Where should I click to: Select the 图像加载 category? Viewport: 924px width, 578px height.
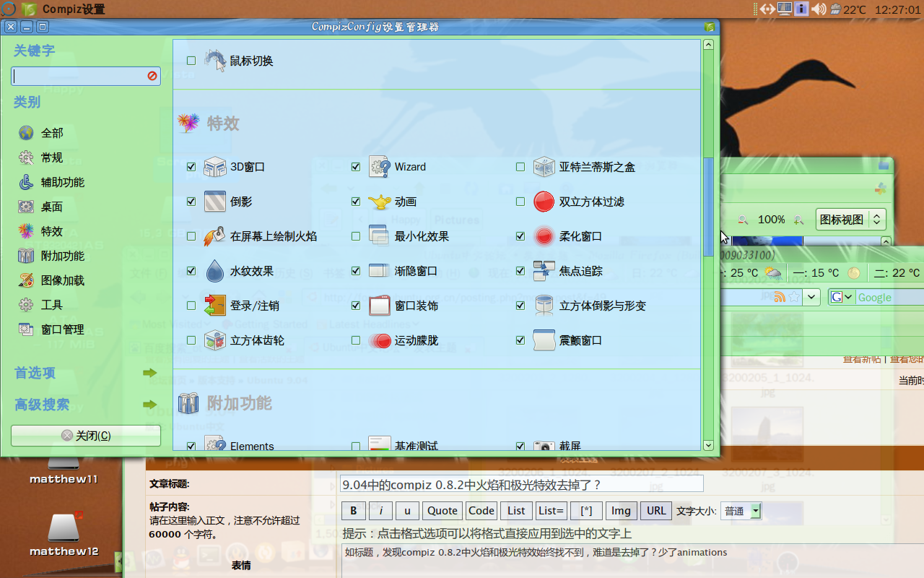click(52, 280)
